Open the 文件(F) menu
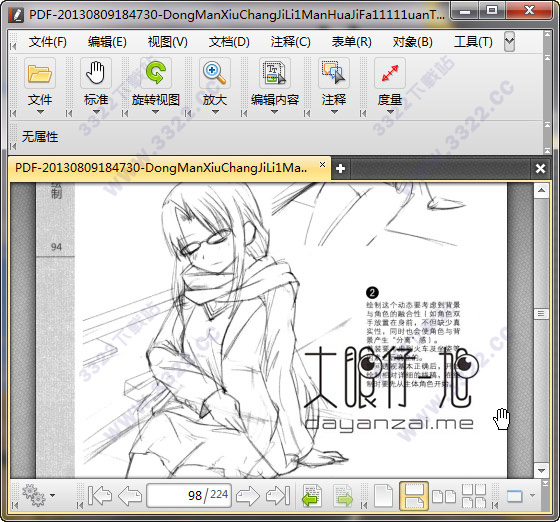 [x=48, y=42]
